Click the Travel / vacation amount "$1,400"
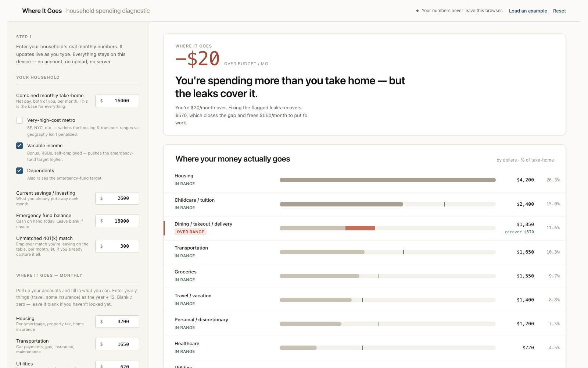This screenshot has width=588, height=368. point(525,300)
